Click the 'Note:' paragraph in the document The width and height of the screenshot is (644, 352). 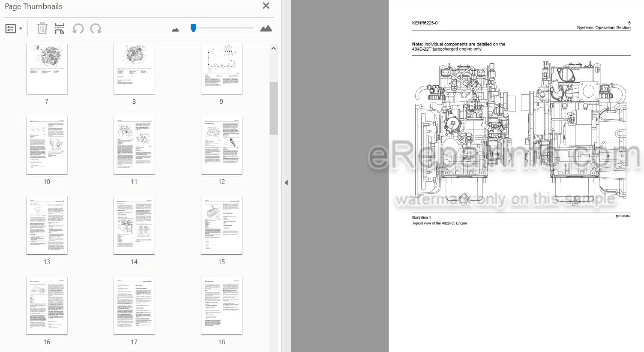[458, 47]
